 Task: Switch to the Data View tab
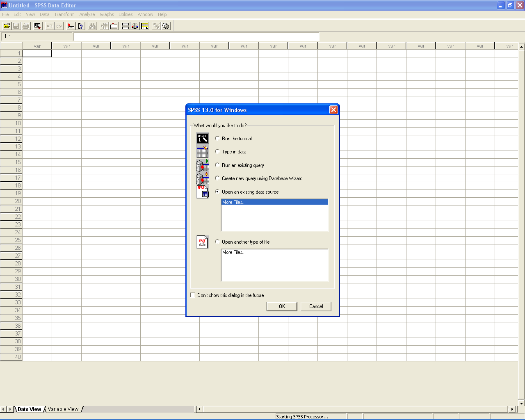pos(29,409)
